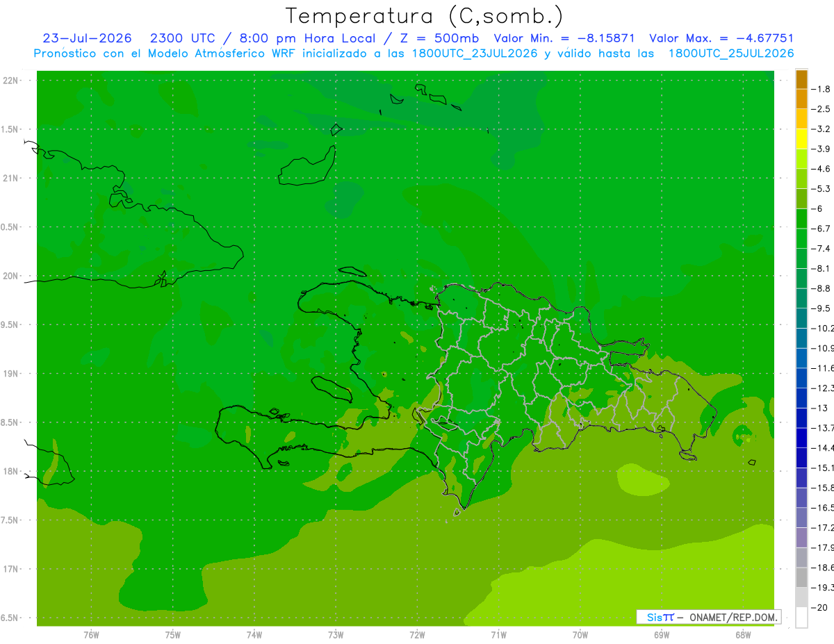This screenshot has height=644, width=834.
Task: Click the '17N' latitude label
Action: tap(10, 568)
